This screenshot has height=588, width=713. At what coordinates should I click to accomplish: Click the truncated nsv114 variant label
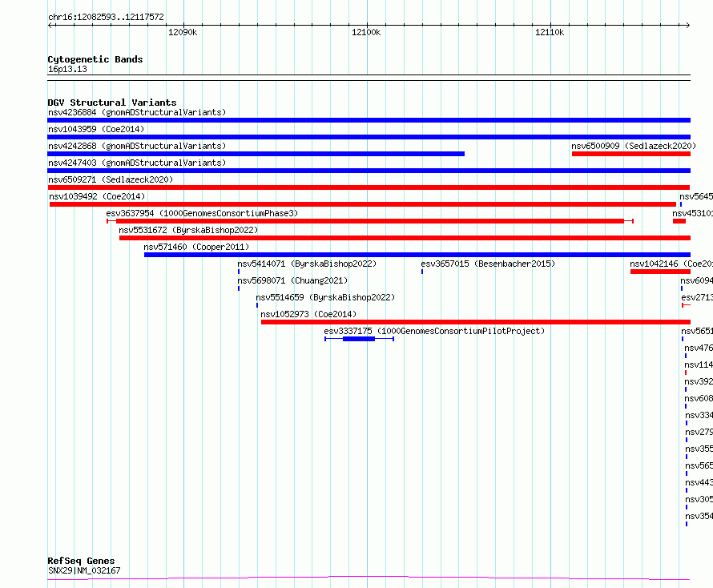tap(699, 364)
